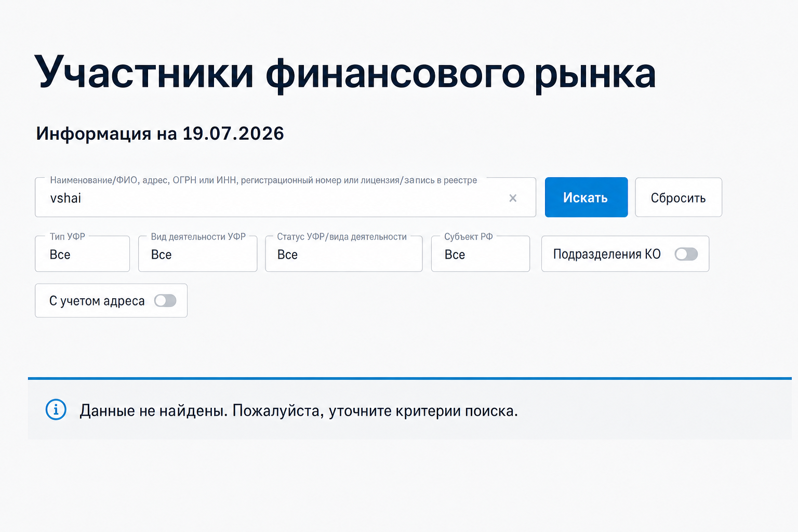Clear the search field with the X icon
The width and height of the screenshot is (798, 532).
pos(513,198)
